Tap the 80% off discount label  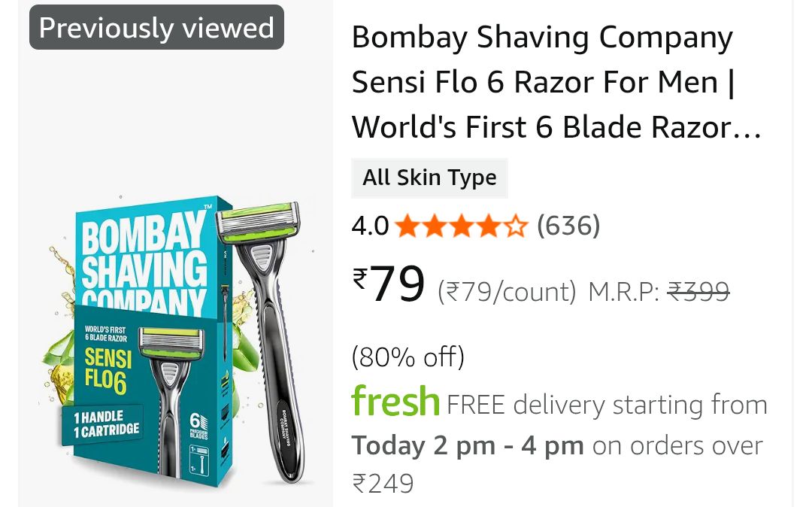pos(408,357)
